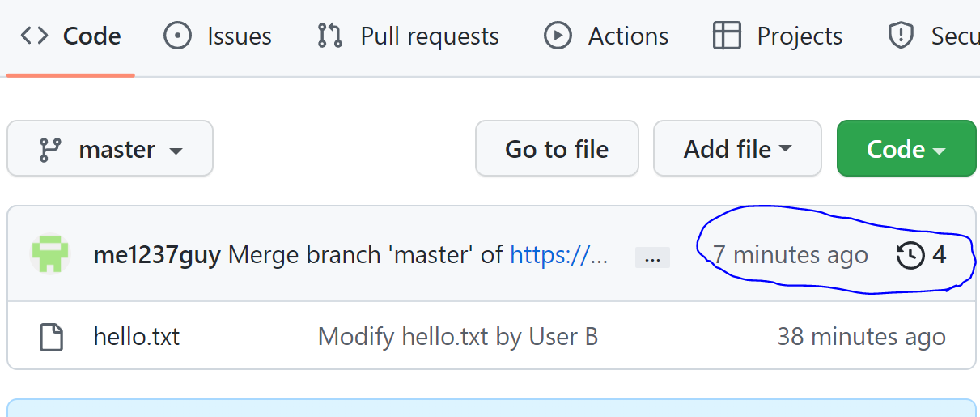Click the Projects table icon

point(727,36)
